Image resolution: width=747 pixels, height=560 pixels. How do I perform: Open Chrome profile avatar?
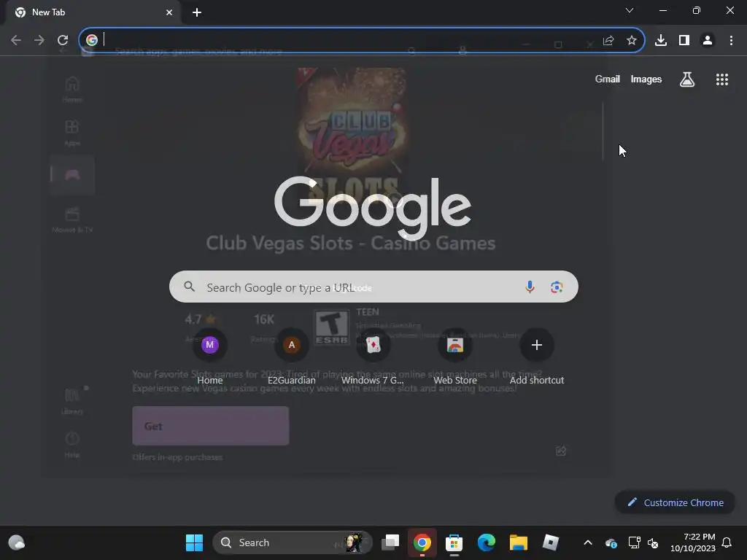708,41
